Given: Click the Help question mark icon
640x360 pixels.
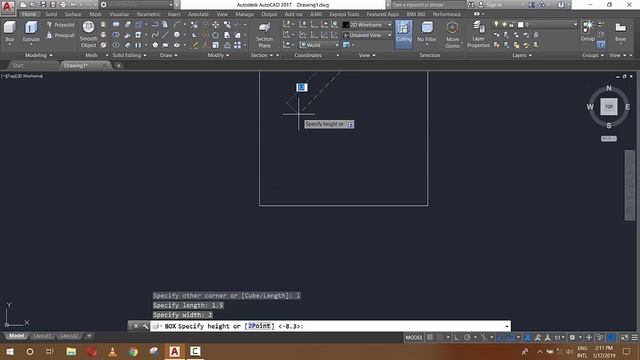Looking at the screenshot, I should click(x=561, y=4).
